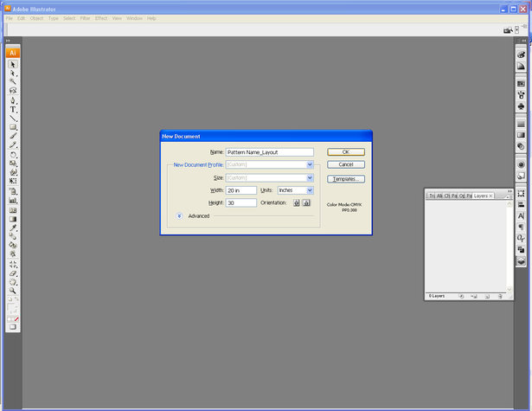The height and width of the screenshot is (411, 532).
Task: Select the Warp tool
Action: coord(13,172)
